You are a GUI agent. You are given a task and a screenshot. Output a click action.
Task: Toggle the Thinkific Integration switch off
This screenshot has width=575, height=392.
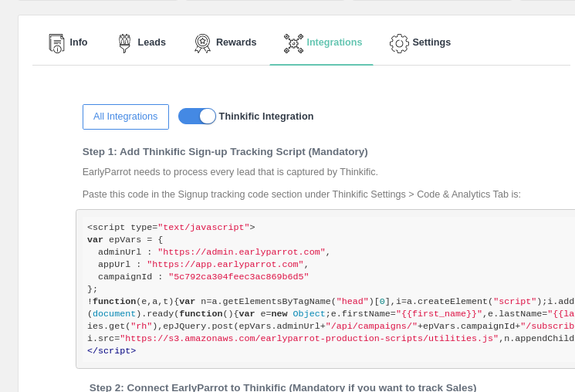[197, 117]
